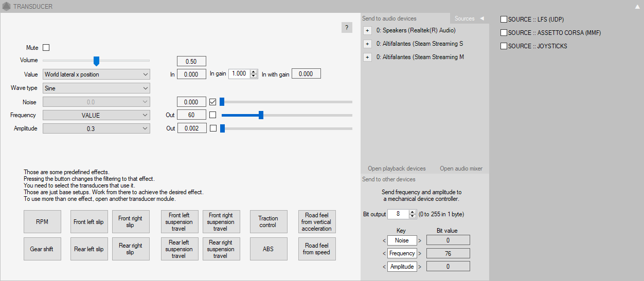This screenshot has height=281, width=644.
Task: Enable SOURCE :: LFS (UDP) checkbox
Action: [x=504, y=20]
